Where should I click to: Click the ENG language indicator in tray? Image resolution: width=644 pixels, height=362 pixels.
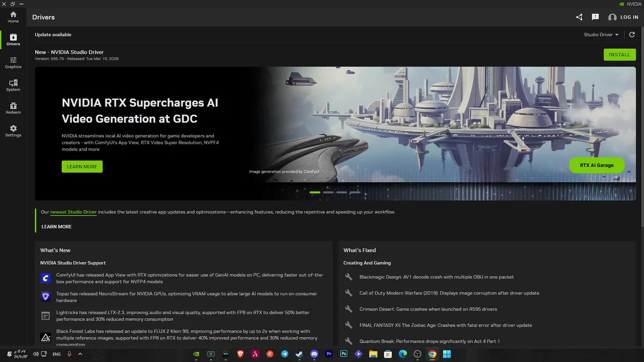56,354
